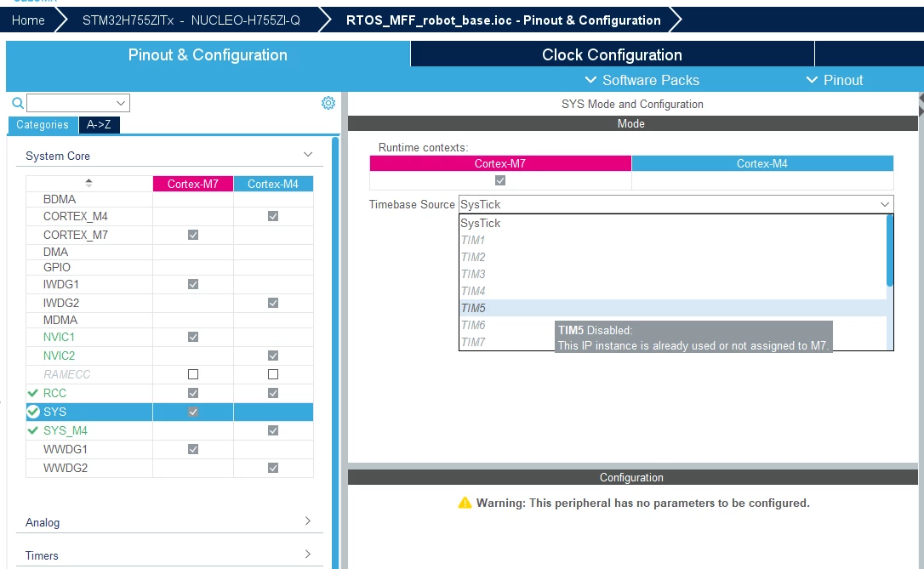
Task: Select TIM5 in the Timebase Source list
Action: point(673,308)
